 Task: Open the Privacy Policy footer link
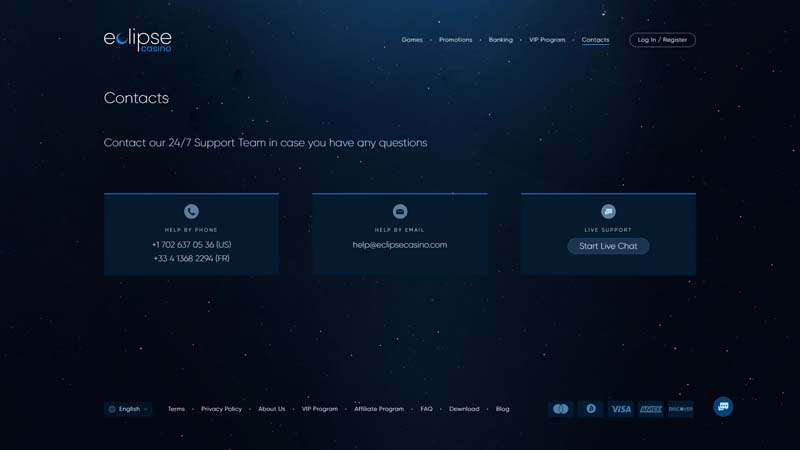(x=221, y=409)
